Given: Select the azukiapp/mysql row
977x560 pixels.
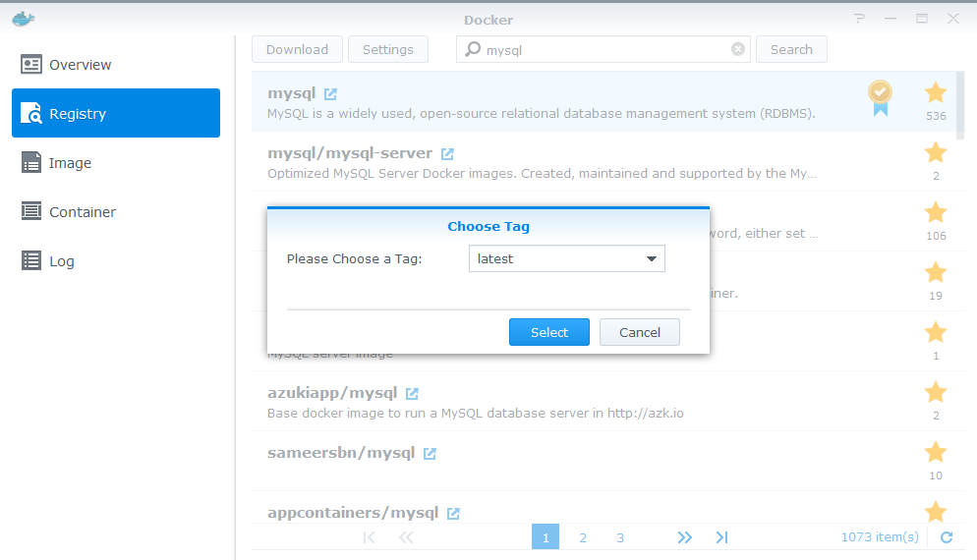Looking at the screenshot, I should (604, 401).
